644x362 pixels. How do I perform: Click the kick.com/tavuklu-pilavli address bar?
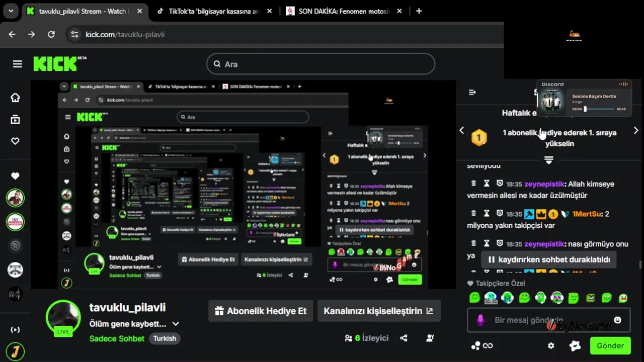(x=284, y=34)
